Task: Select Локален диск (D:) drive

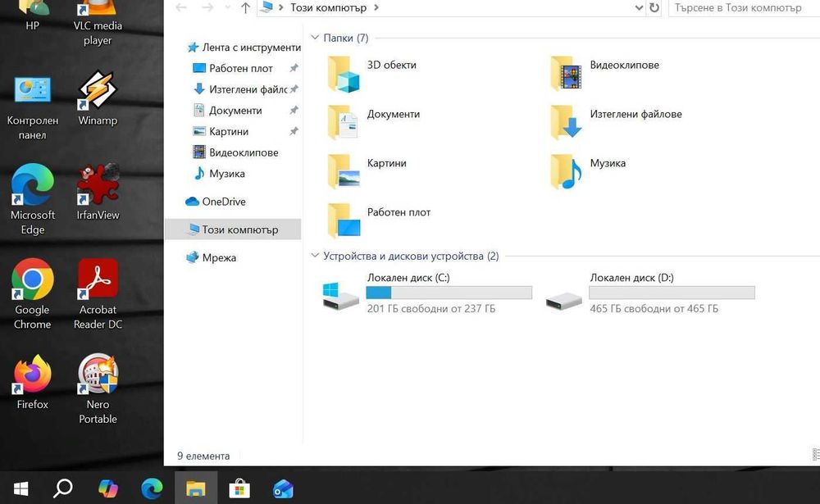Action: [x=649, y=293]
